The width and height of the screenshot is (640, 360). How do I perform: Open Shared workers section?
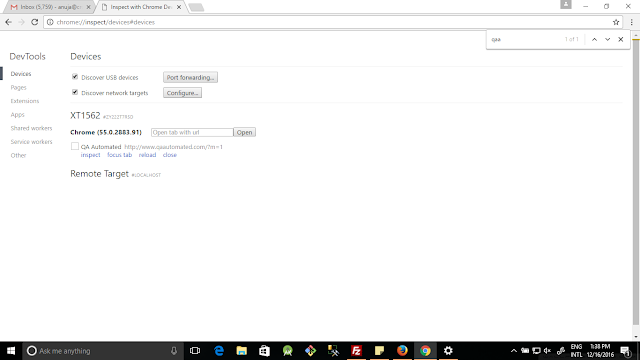coord(31,128)
